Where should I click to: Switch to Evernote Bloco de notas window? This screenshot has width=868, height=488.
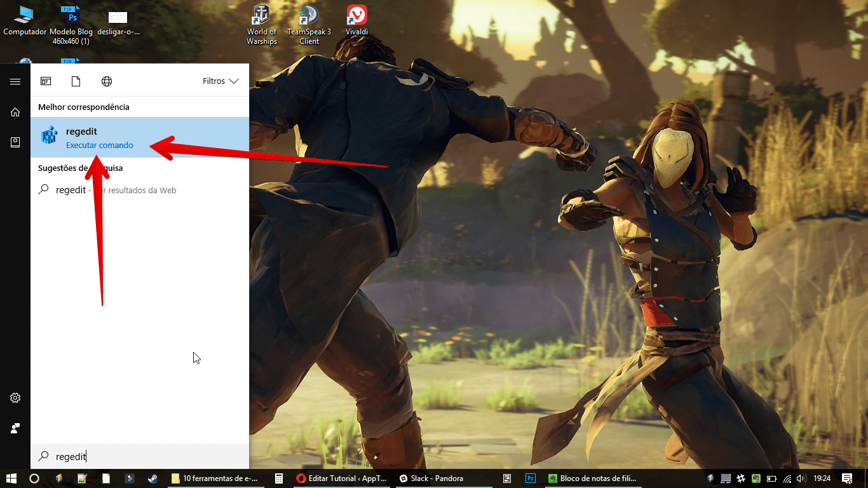[x=592, y=478]
